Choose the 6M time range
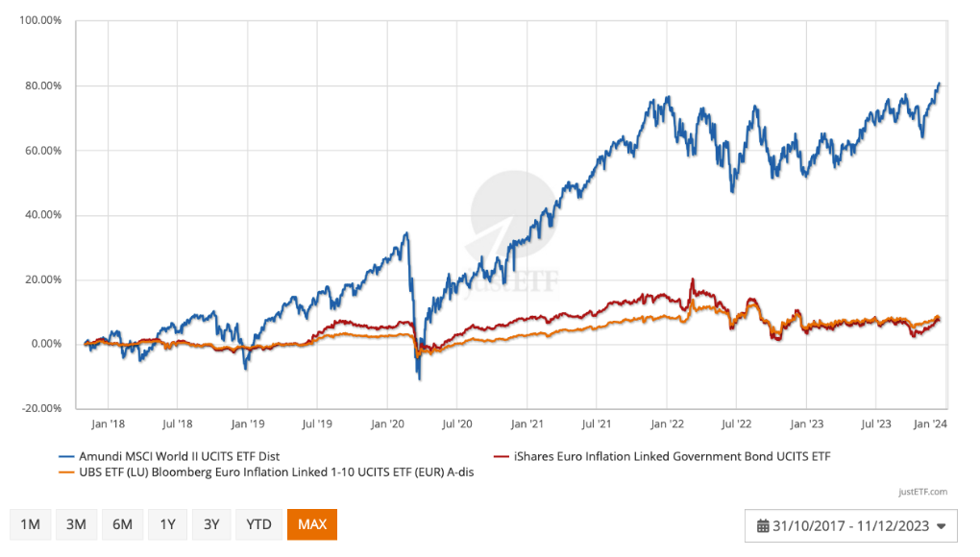 tap(122, 524)
